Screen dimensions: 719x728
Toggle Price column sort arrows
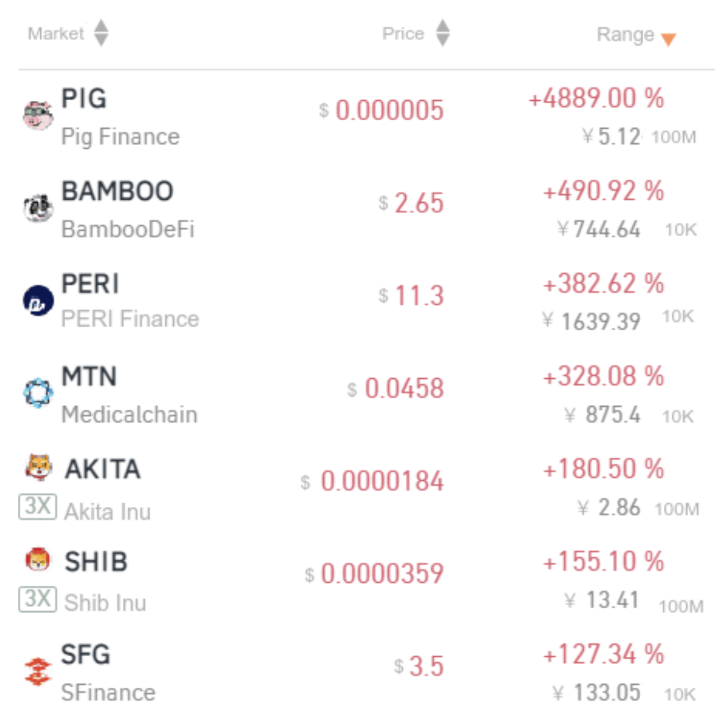coord(443,33)
